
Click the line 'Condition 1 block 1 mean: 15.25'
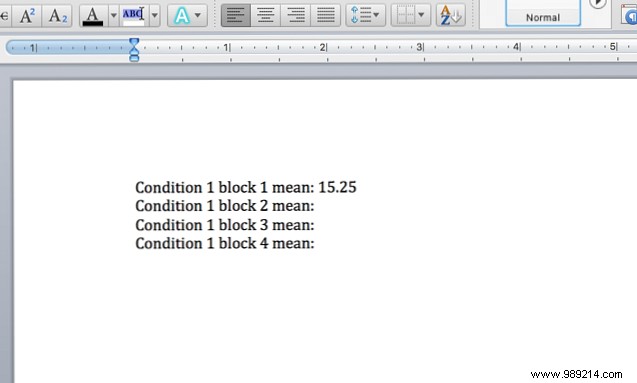[246, 187]
